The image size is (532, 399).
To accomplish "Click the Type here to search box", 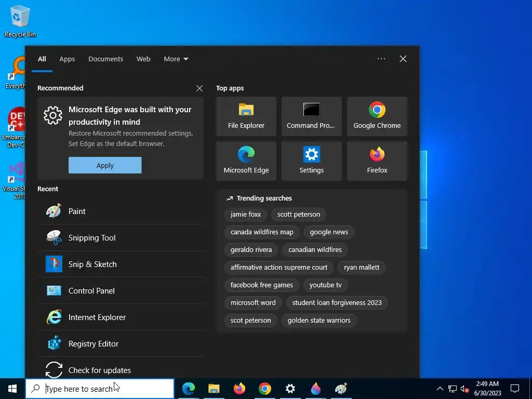I will pyautogui.click(x=100, y=389).
